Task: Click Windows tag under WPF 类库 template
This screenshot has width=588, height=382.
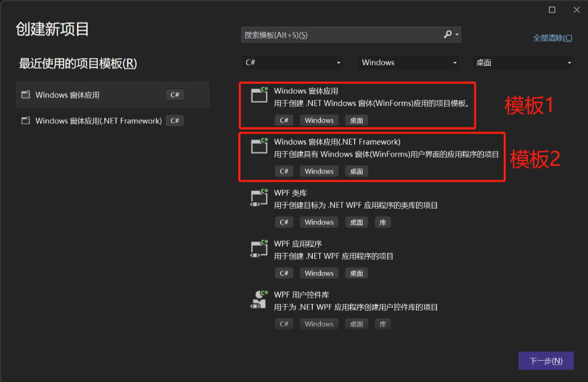Action: pos(319,222)
